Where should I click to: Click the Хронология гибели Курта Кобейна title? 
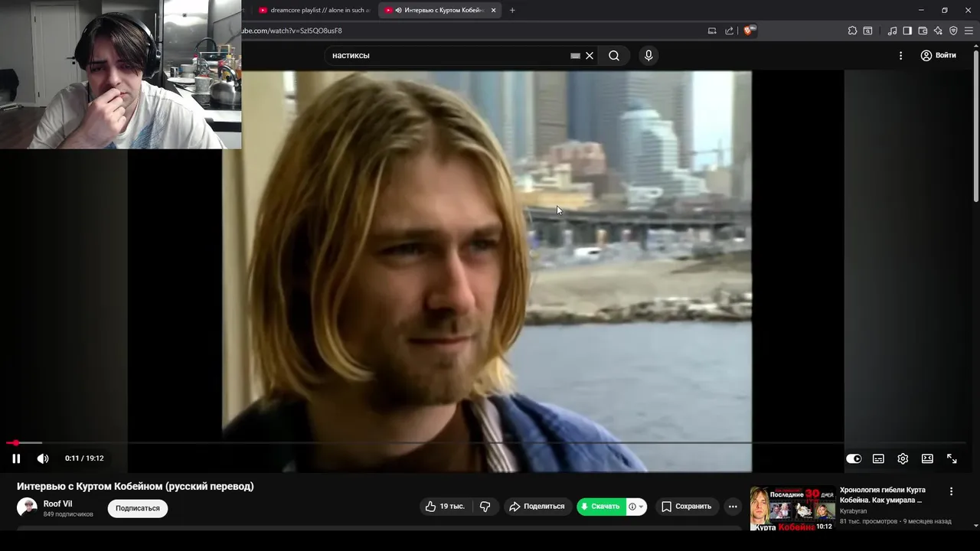(x=882, y=494)
